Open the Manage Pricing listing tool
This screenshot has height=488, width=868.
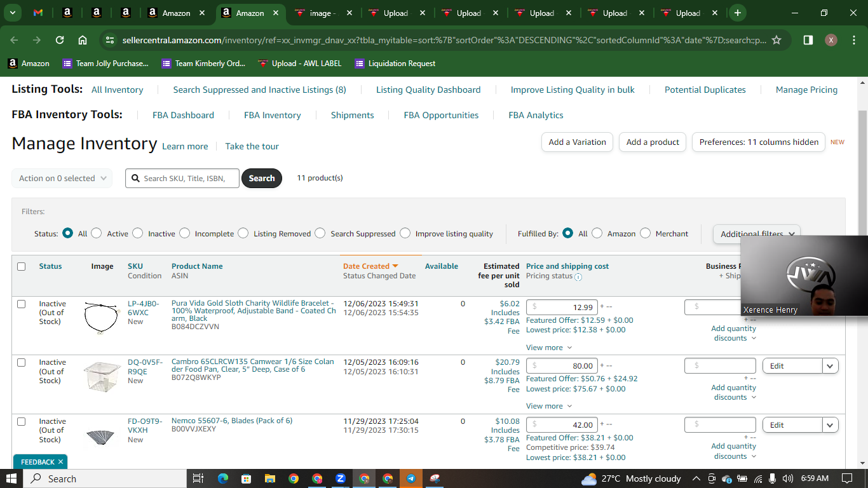[x=806, y=90]
